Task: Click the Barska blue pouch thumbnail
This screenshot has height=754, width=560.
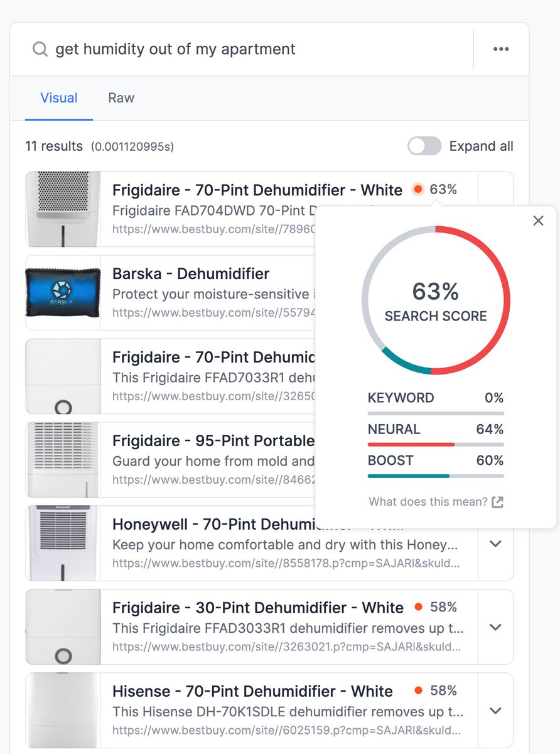Action: pos(63,293)
